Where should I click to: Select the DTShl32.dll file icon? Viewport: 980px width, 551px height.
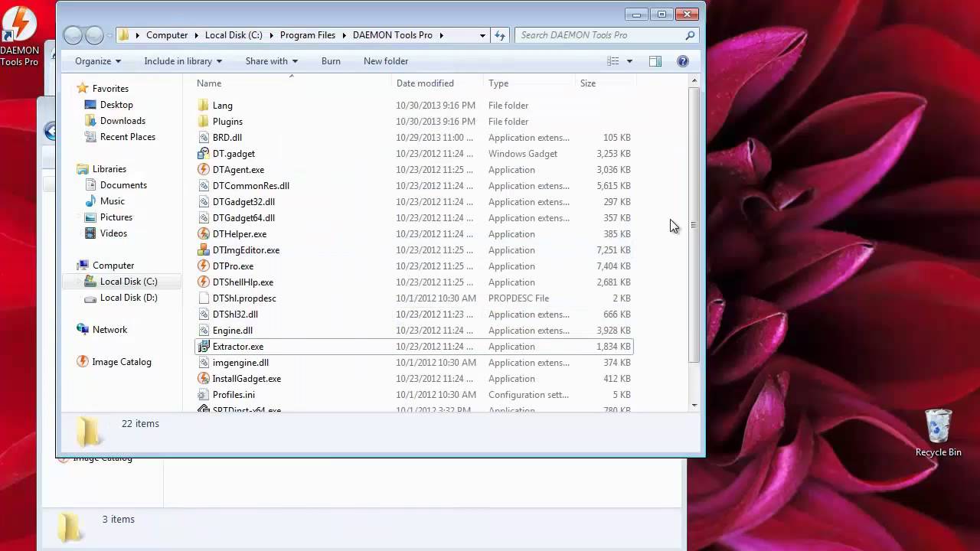coord(203,315)
